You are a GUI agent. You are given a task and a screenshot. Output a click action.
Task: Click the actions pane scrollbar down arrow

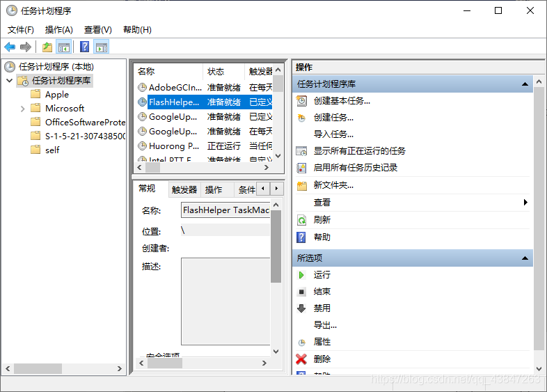pyautogui.click(x=539, y=368)
